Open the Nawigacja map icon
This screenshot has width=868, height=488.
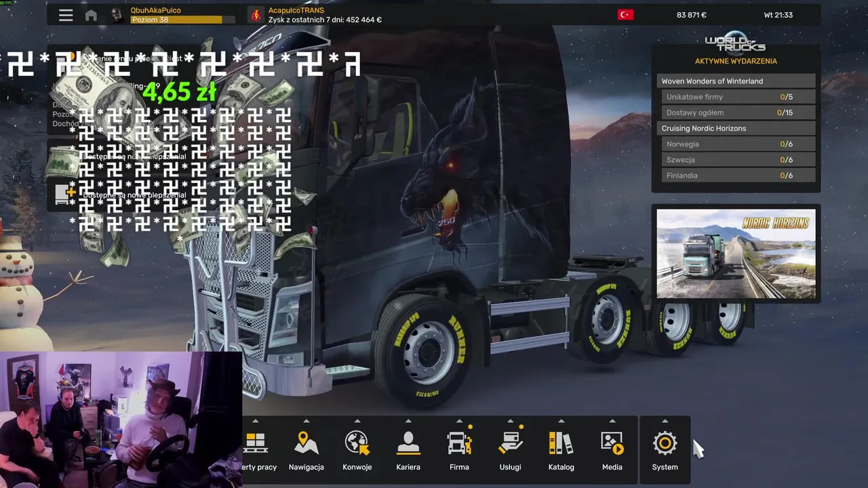tap(307, 444)
